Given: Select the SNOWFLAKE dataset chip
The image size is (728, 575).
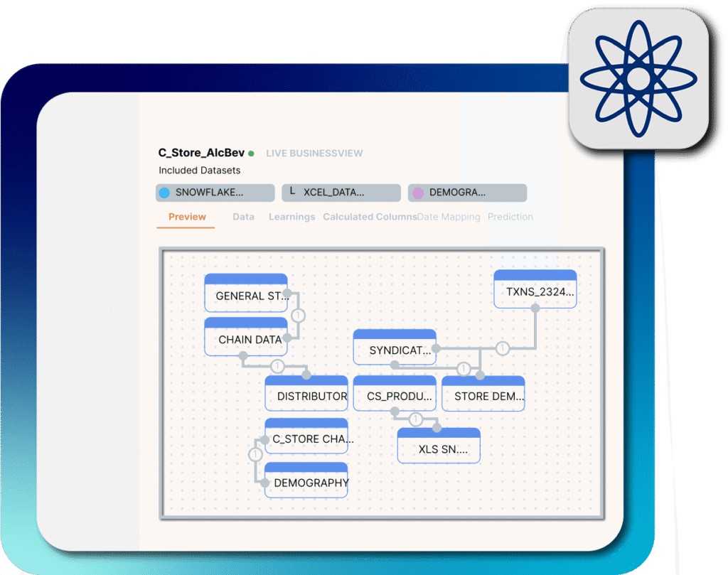Looking at the screenshot, I should point(215,193).
